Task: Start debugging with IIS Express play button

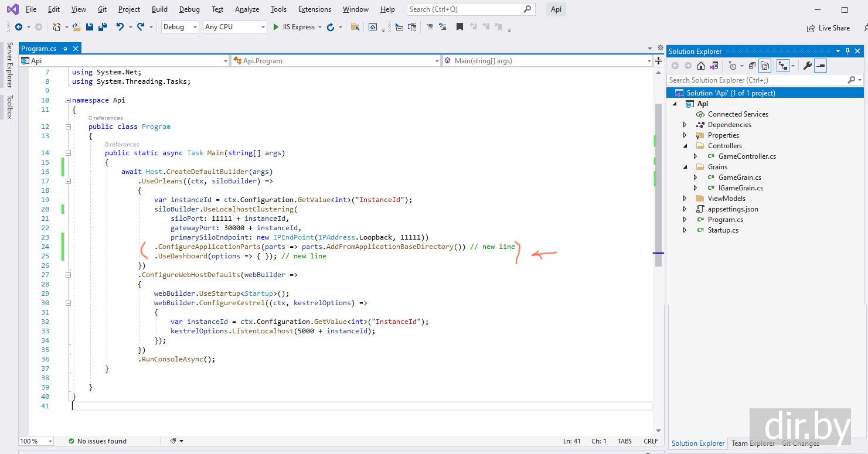Action: pos(276,27)
